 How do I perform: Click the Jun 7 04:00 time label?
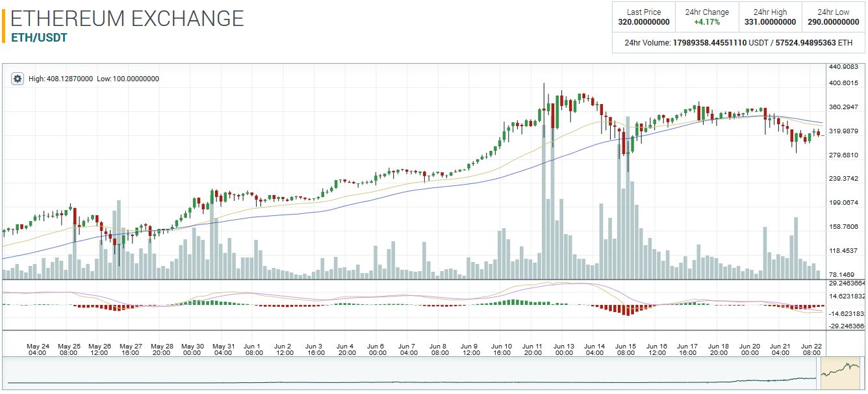coord(409,349)
